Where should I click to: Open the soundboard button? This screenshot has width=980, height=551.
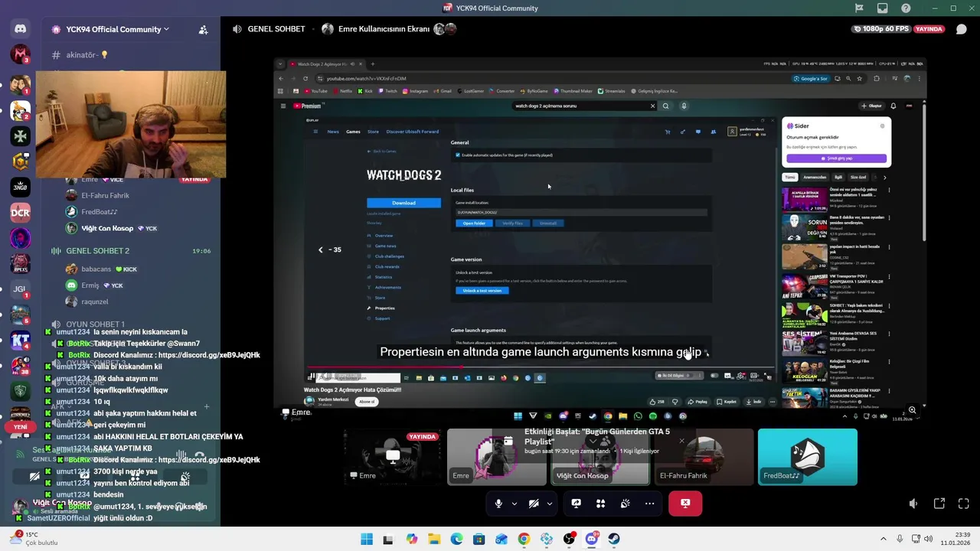[625, 504]
